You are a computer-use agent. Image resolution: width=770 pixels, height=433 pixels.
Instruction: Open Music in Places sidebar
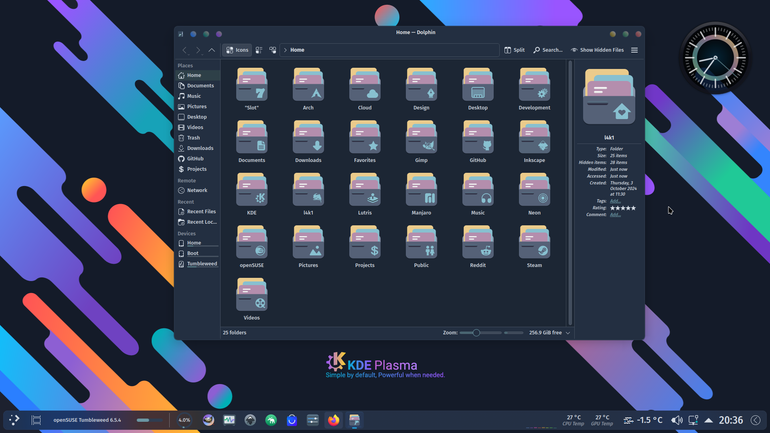pyautogui.click(x=198, y=96)
